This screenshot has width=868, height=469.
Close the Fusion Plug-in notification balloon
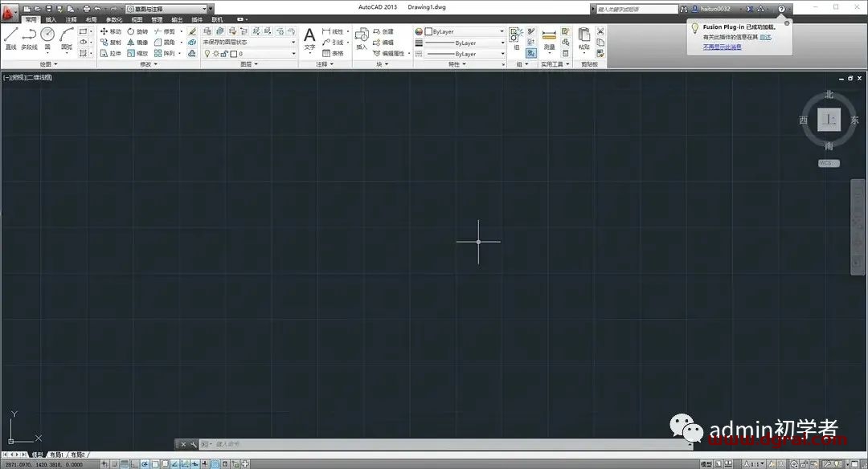(x=787, y=23)
